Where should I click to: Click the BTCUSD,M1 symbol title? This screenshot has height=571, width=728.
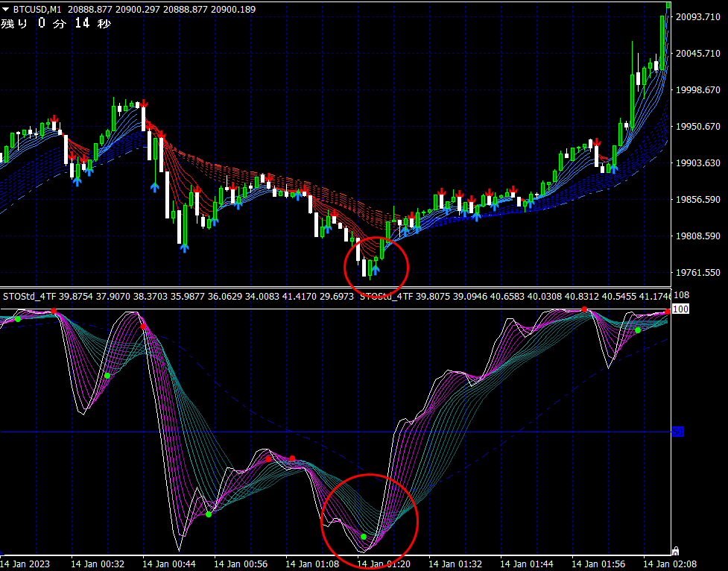coord(37,9)
